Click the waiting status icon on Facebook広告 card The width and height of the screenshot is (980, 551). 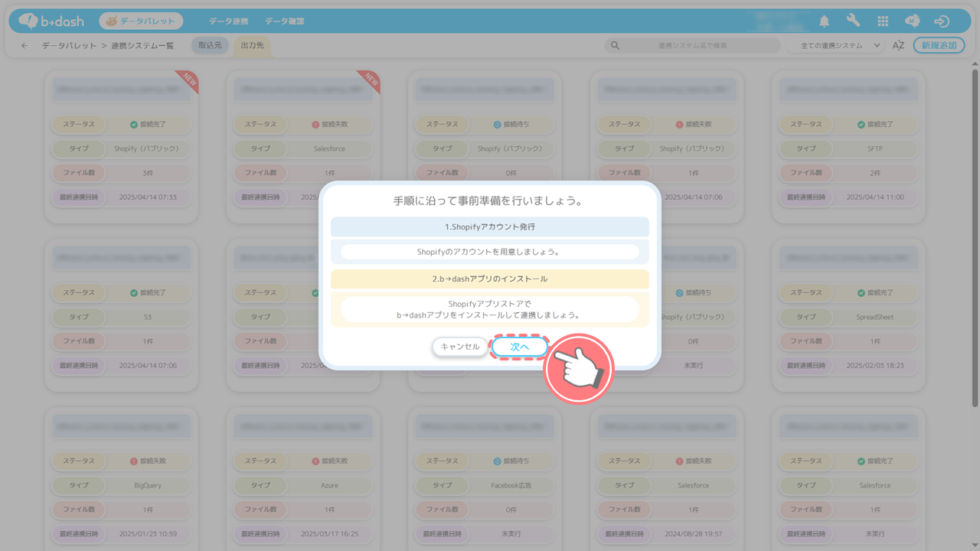pos(497,461)
